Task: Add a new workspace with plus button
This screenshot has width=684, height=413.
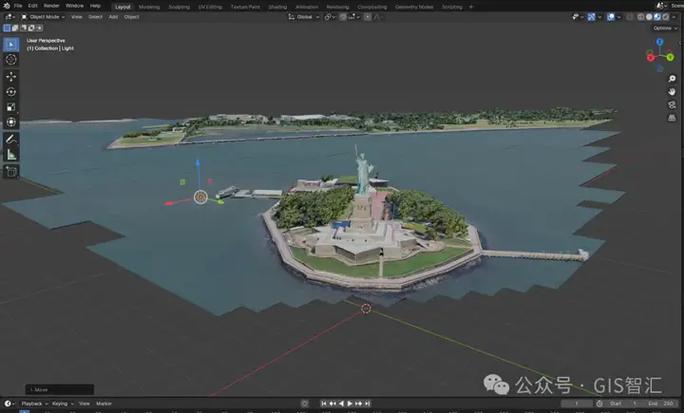Action: coord(471,7)
